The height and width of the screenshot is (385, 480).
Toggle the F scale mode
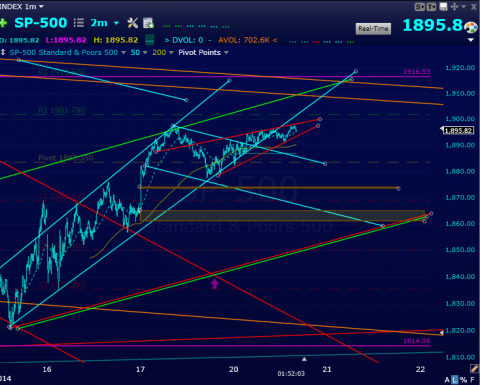pos(472,380)
